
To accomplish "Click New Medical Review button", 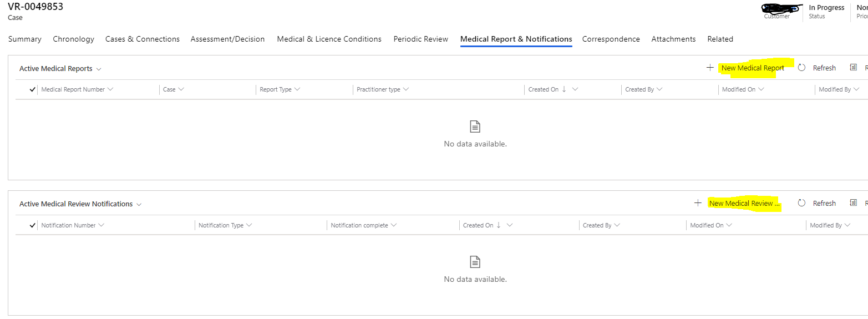I will pos(744,203).
